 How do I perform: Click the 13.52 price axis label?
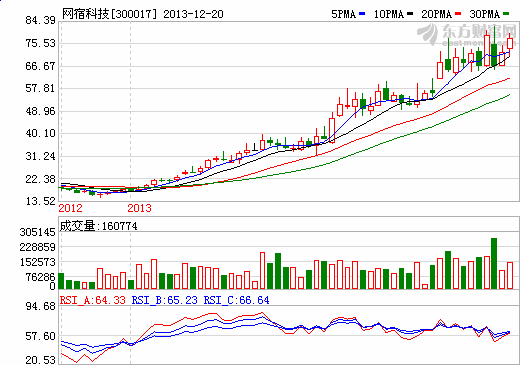(x=40, y=201)
